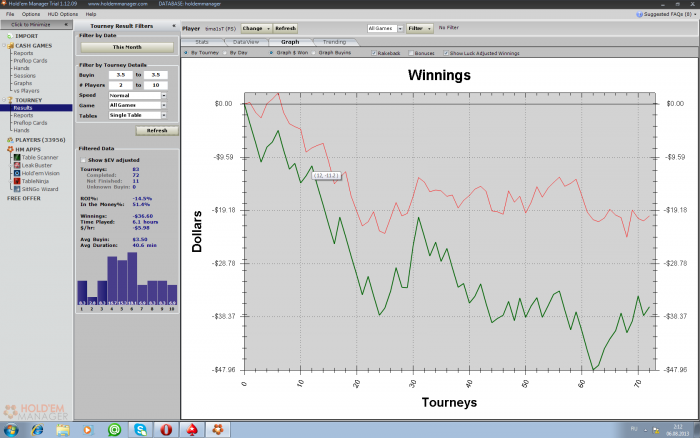700x438 pixels.
Task: Open PokerStars red spade taskbar icon
Action: point(192,430)
